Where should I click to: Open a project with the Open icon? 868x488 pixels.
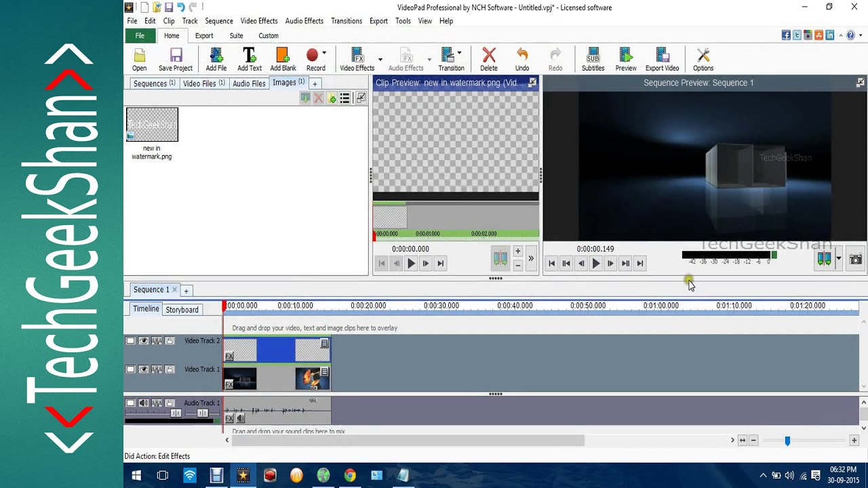tap(139, 60)
